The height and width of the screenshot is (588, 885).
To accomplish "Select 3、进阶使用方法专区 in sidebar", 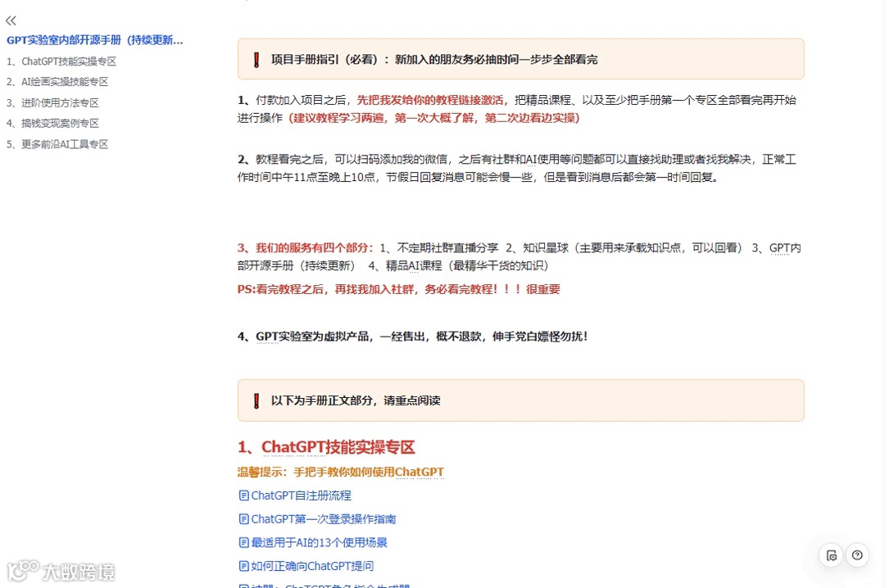I will [54, 102].
